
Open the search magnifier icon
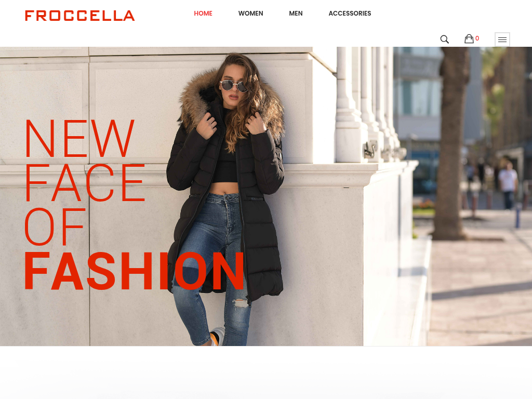(445, 39)
